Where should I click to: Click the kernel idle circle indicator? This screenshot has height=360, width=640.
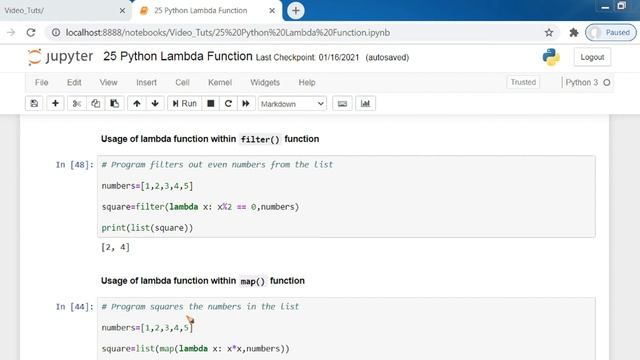(607, 82)
